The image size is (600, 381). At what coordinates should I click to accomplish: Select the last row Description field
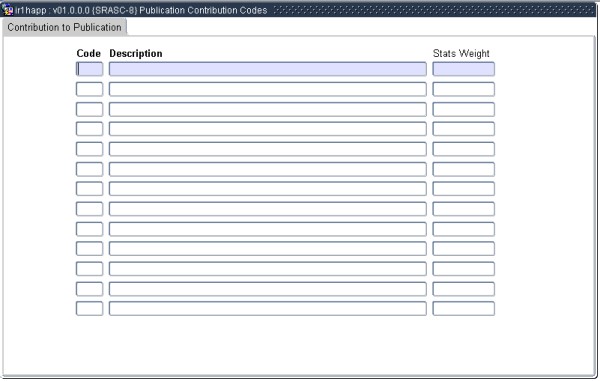coord(267,308)
